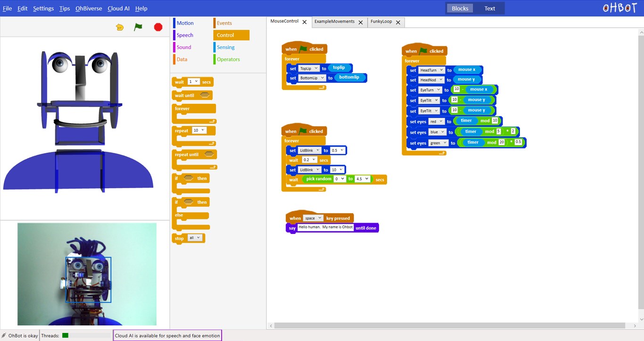Open the FunkyLoop script tab

(382, 22)
